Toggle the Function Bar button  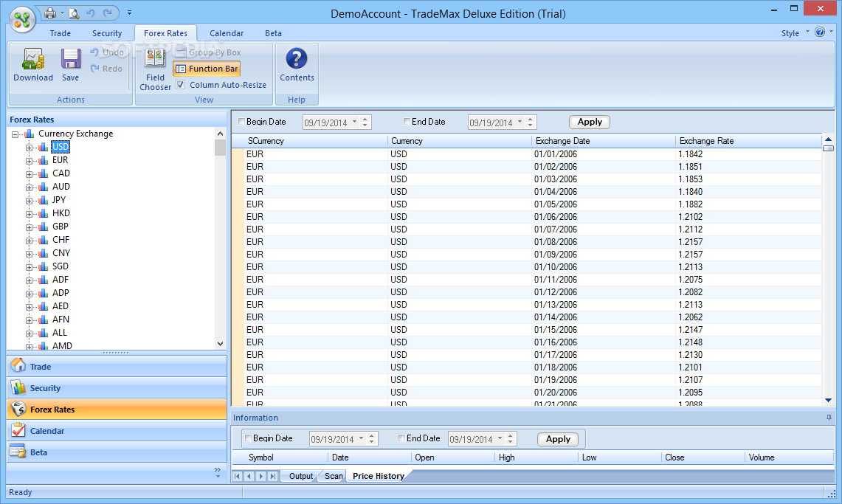(207, 69)
